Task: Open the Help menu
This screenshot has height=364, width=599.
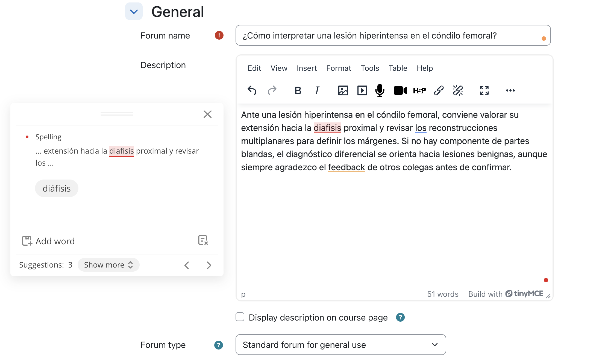Action: click(x=425, y=68)
